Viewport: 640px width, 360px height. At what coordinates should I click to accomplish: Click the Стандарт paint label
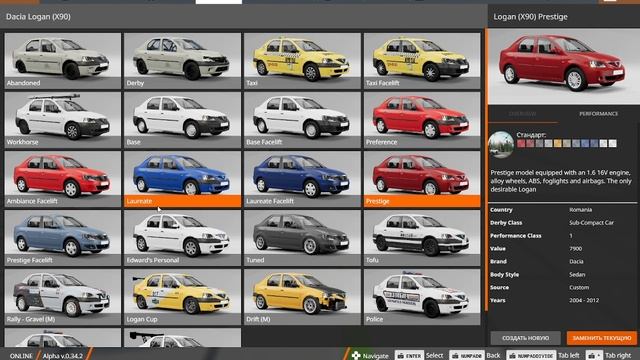pyautogui.click(x=531, y=135)
